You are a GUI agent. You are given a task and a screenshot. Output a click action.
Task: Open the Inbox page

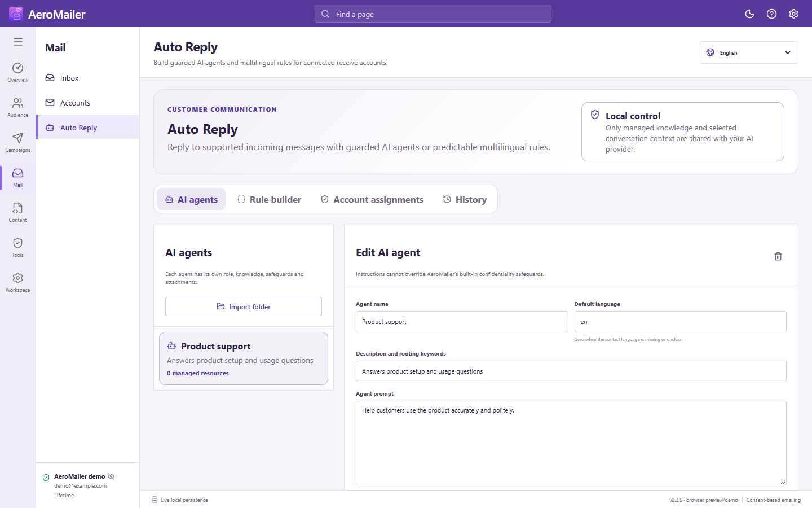[x=88, y=78]
